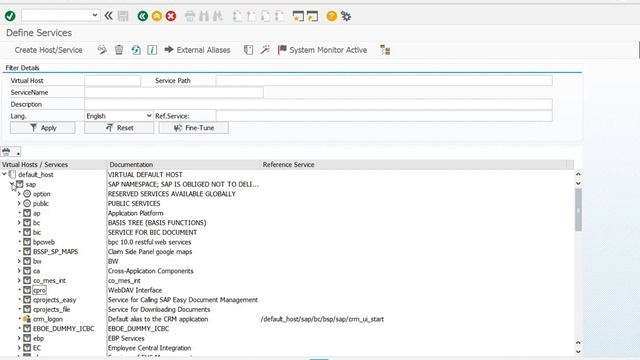The image size is (640, 360).
Task: Click the Description input field
Action: point(318,104)
